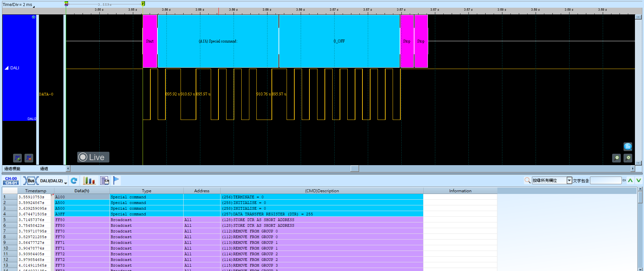Viewport: 644px width, 271px height.
Task: Click the text contains search input
Action: [606, 181]
